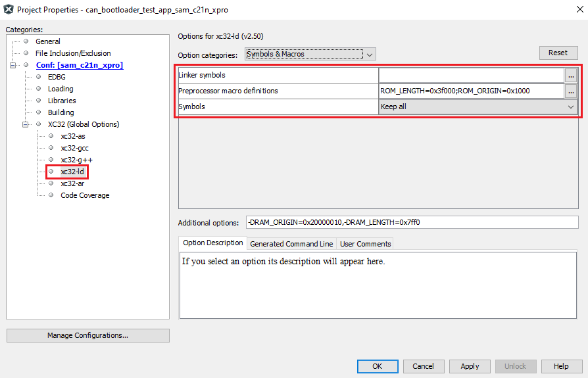This screenshot has height=378, width=588.
Task: Click the Linker symbols value field
Action: 471,76
